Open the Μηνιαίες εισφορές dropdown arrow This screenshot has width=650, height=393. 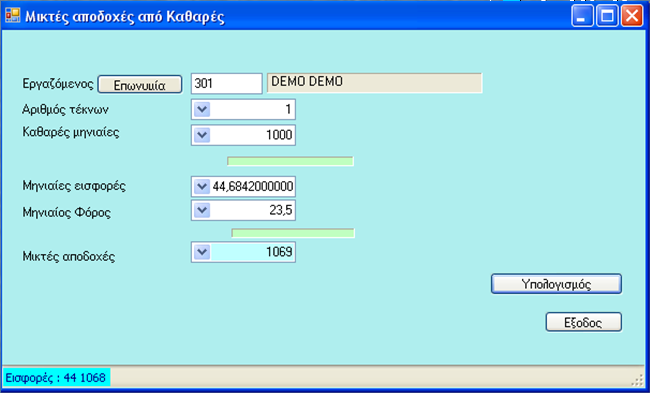pyautogui.click(x=202, y=187)
